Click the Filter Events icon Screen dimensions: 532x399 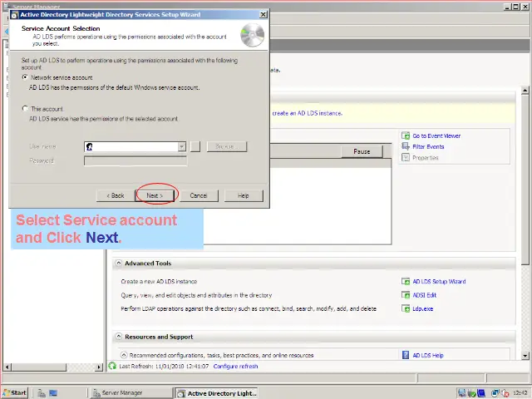[406, 146]
